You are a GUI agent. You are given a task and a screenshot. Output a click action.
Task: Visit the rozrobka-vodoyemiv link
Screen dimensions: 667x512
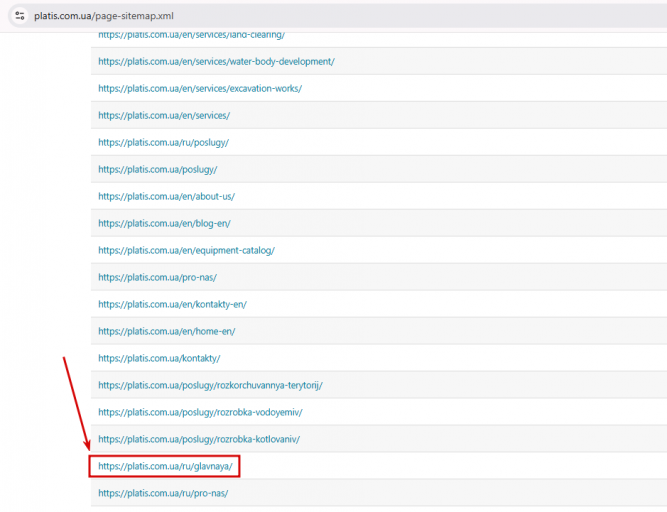[x=200, y=412]
